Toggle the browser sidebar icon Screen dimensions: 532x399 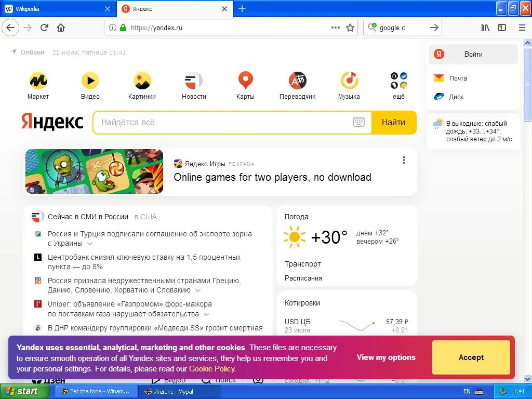(x=502, y=28)
